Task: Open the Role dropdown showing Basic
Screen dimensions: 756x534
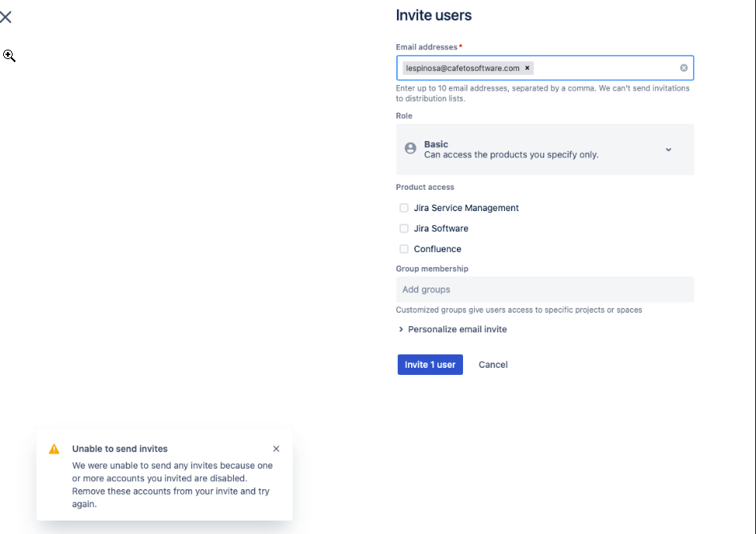Action: point(545,149)
